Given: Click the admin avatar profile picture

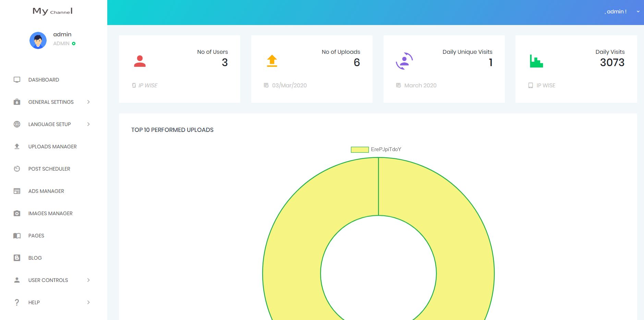Looking at the screenshot, I should (38, 40).
